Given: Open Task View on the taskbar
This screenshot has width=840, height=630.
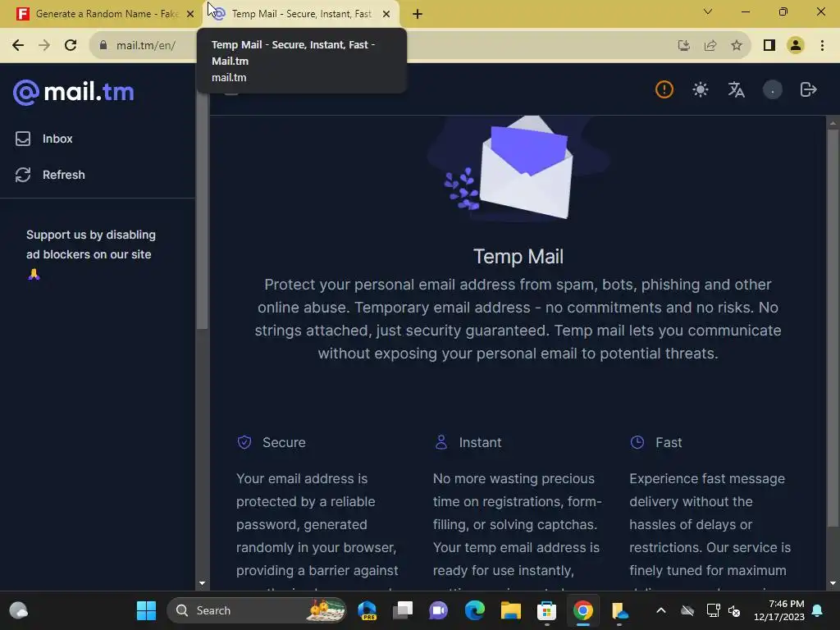Looking at the screenshot, I should tap(403, 610).
